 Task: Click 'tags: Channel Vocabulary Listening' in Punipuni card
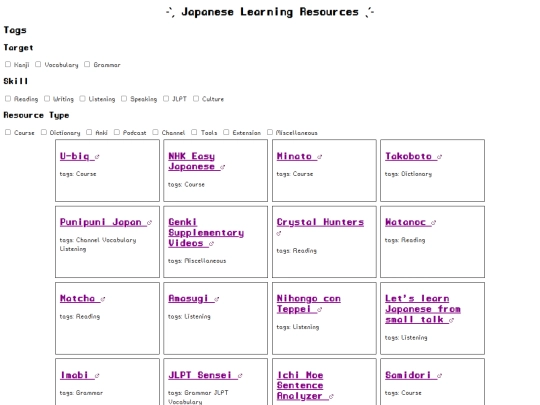click(98, 244)
